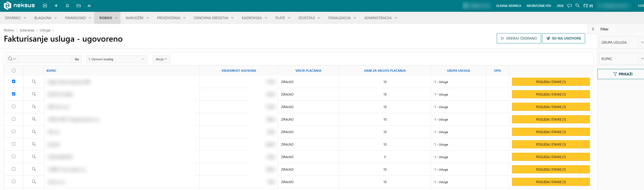Check the checkbox in the 5-day row
The width and height of the screenshot is (644, 190).
pos(14,156)
